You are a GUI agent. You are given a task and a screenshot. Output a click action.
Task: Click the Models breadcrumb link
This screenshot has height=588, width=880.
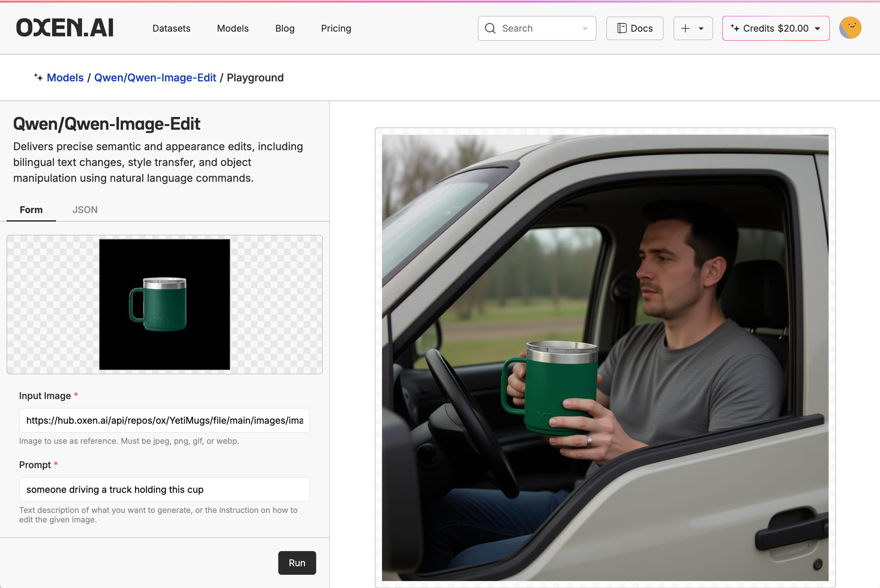point(65,78)
